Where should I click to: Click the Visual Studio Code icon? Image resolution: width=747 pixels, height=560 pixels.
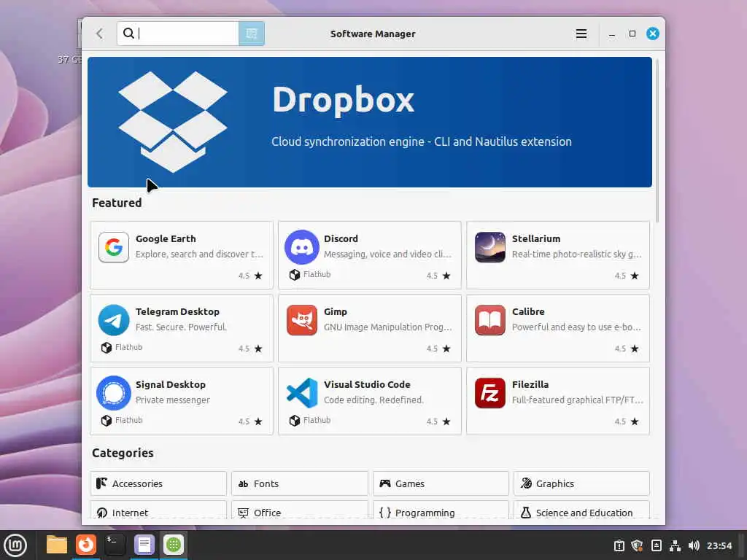pyautogui.click(x=301, y=393)
